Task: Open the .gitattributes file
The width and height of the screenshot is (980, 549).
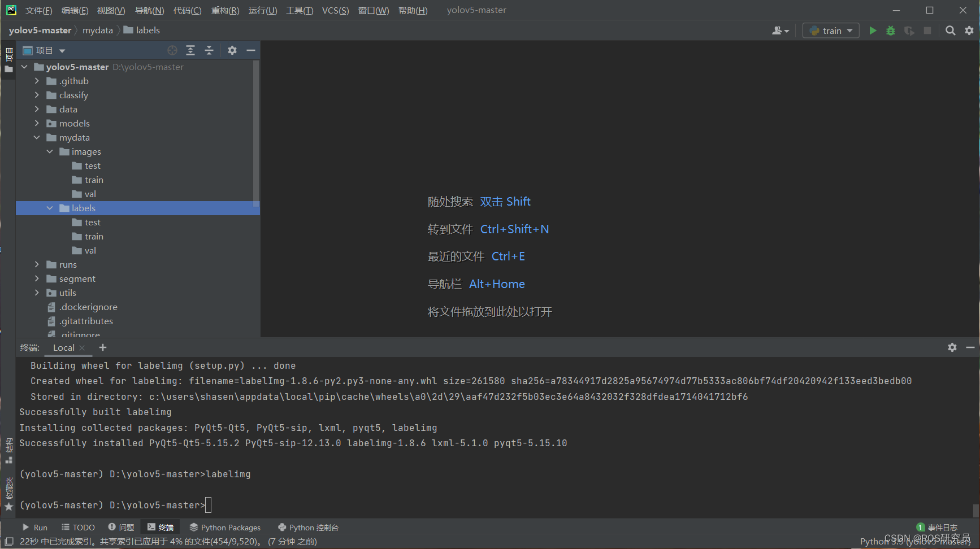Action: click(86, 321)
